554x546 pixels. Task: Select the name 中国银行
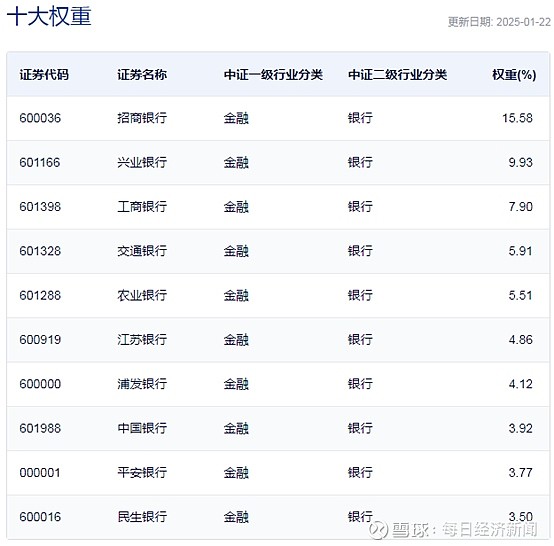coord(142,428)
